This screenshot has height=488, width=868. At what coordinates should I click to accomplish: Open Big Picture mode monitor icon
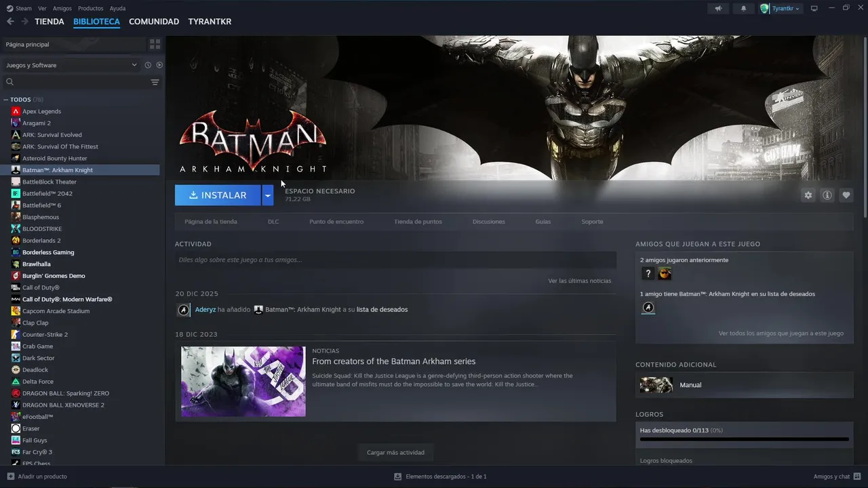tap(814, 8)
